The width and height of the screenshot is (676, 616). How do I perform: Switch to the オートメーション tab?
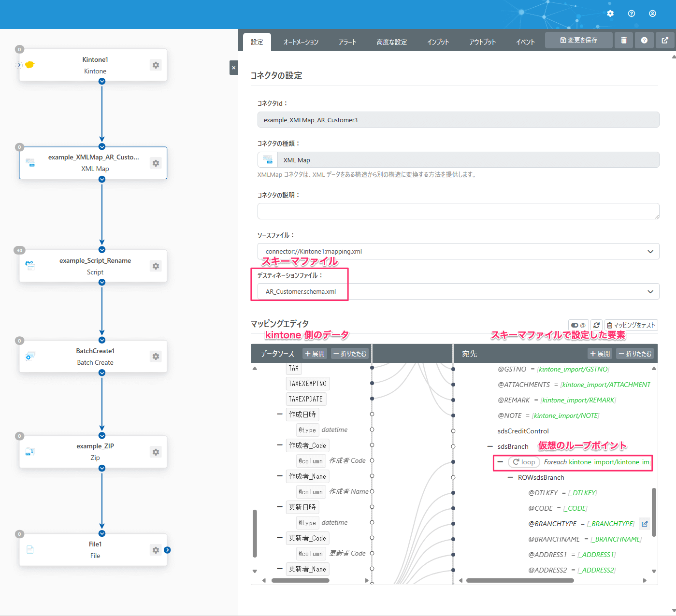coord(301,42)
